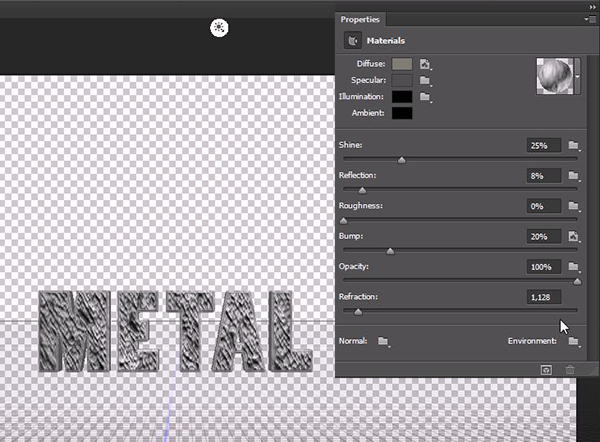Image resolution: width=600 pixels, height=442 pixels.
Task: Click the material sphere preview thumbnail
Action: (x=553, y=75)
